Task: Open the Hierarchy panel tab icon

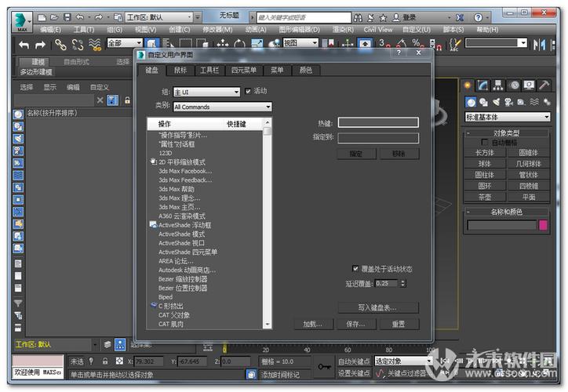Action: coord(498,85)
